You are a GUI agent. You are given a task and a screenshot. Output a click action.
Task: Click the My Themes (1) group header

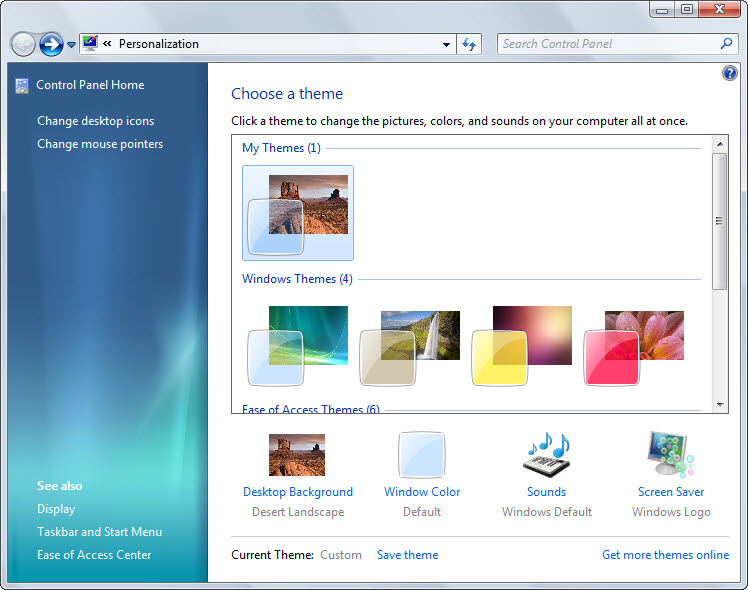(x=281, y=148)
